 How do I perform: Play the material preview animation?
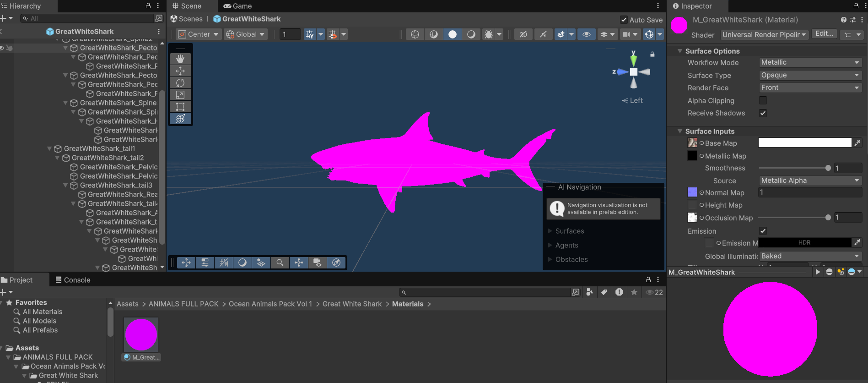(817, 272)
